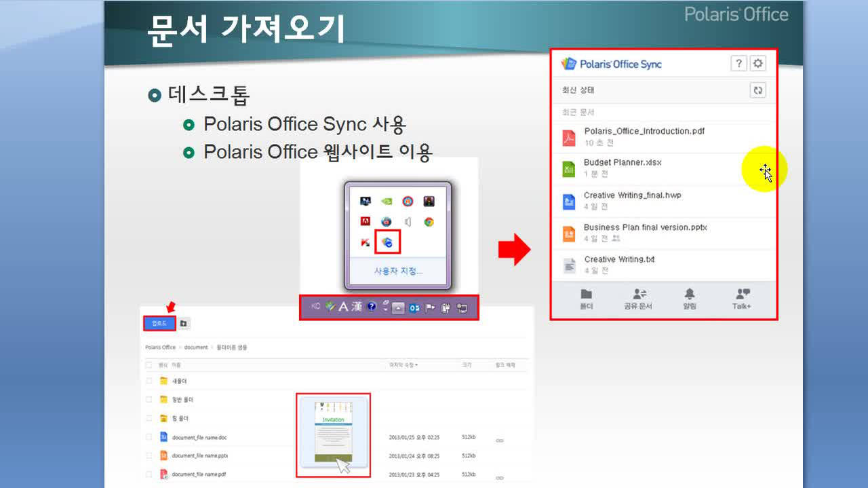Select the Polaris Office Sync tray icon

pos(387,242)
